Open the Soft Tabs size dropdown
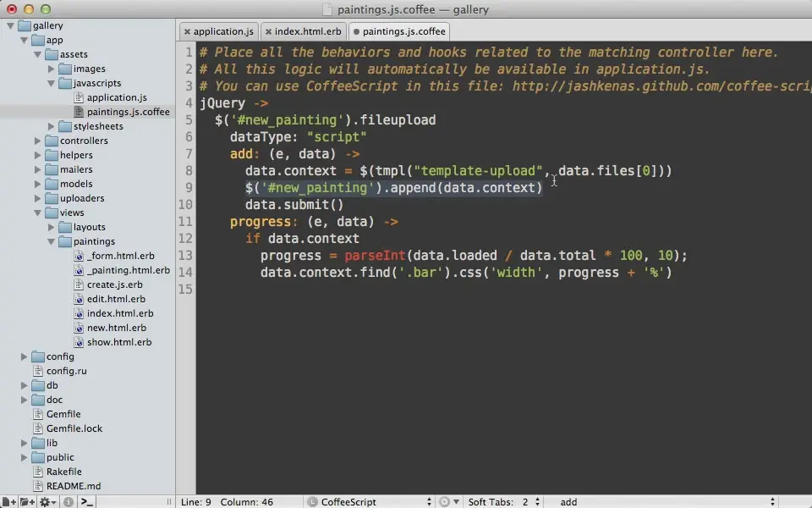The height and width of the screenshot is (508, 812). [x=503, y=502]
